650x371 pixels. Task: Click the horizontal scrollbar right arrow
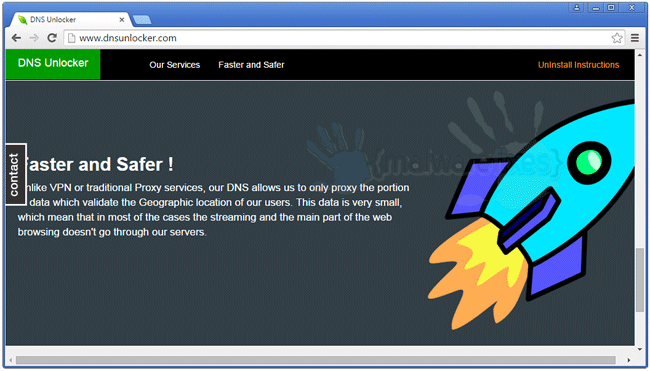628,360
